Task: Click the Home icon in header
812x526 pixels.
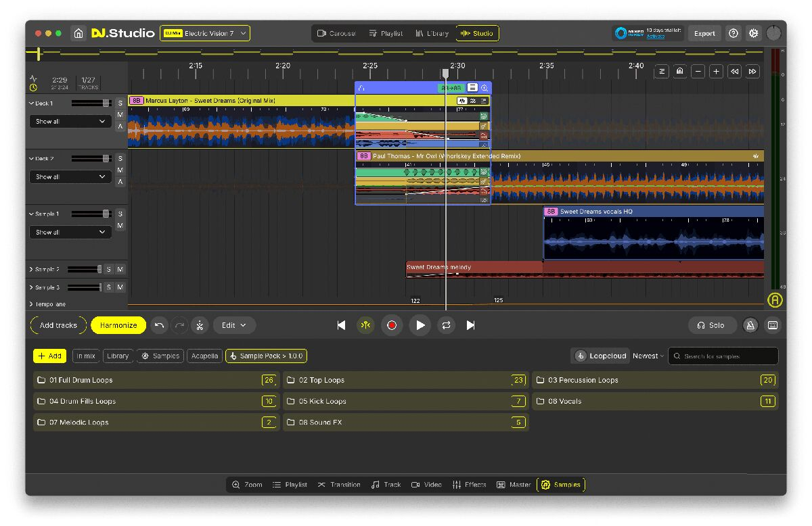Action: 78,33
